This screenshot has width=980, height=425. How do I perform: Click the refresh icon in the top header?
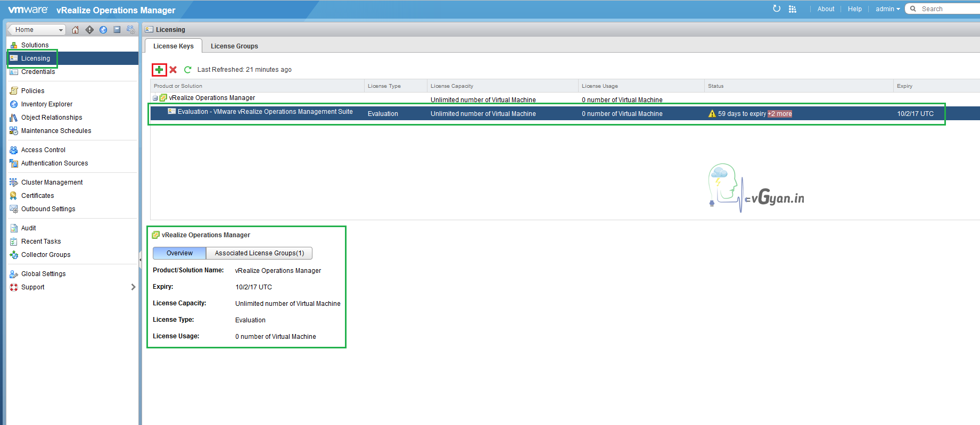tap(777, 9)
